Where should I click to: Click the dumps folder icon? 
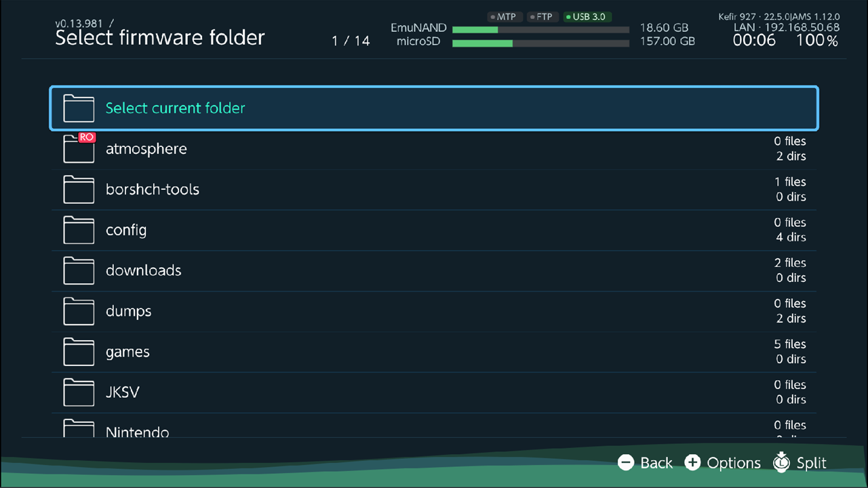pos(79,312)
